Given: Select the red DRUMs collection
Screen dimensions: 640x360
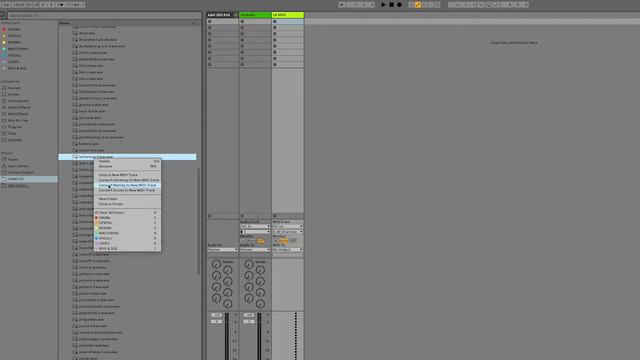Looking at the screenshot, I should 14,29.
